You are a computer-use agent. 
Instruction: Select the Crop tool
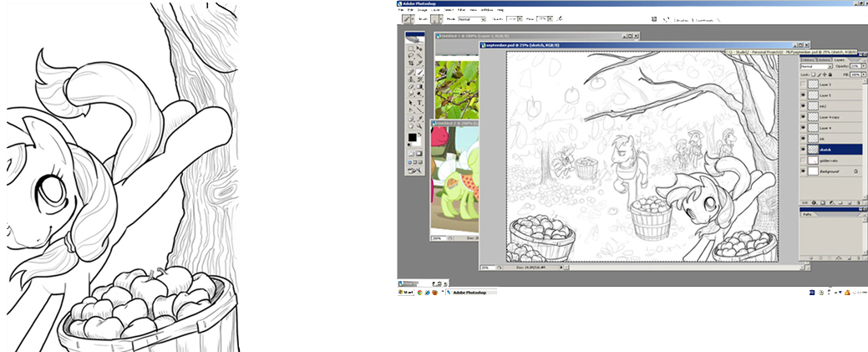click(411, 63)
